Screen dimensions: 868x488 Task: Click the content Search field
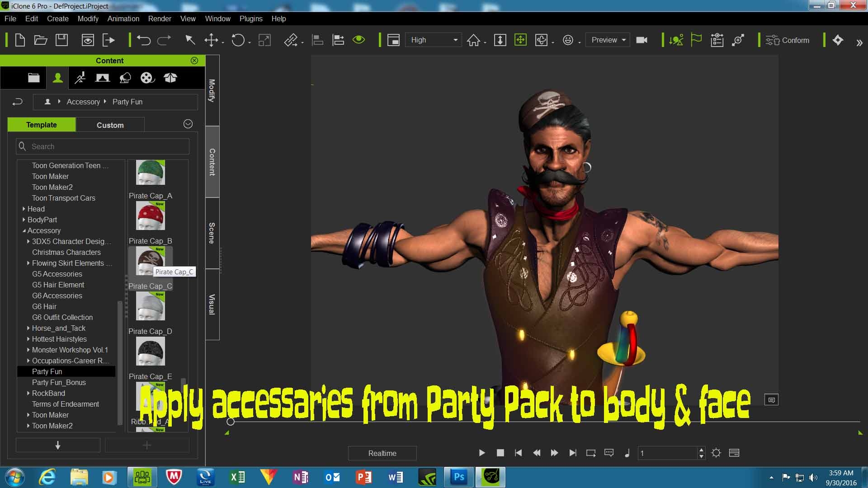[103, 146]
